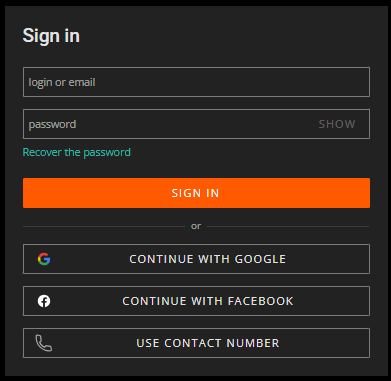Click the Google logo icon
Image resolution: width=391 pixels, height=381 pixels.
[x=44, y=259]
